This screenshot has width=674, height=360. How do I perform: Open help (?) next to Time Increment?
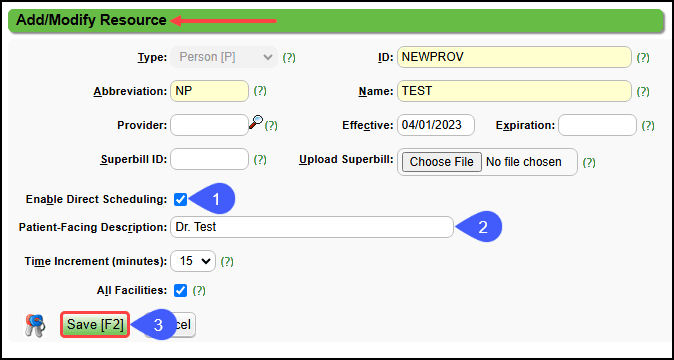click(227, 262)
